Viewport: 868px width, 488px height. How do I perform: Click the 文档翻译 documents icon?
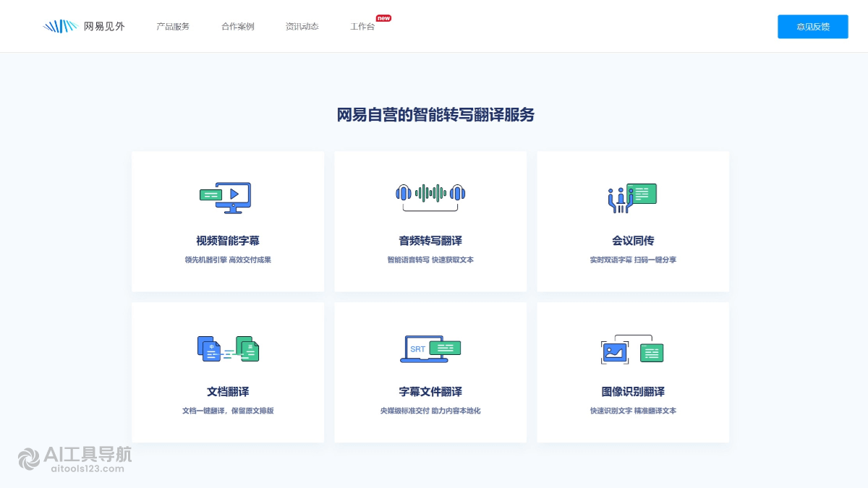click(x=228, y=348)
